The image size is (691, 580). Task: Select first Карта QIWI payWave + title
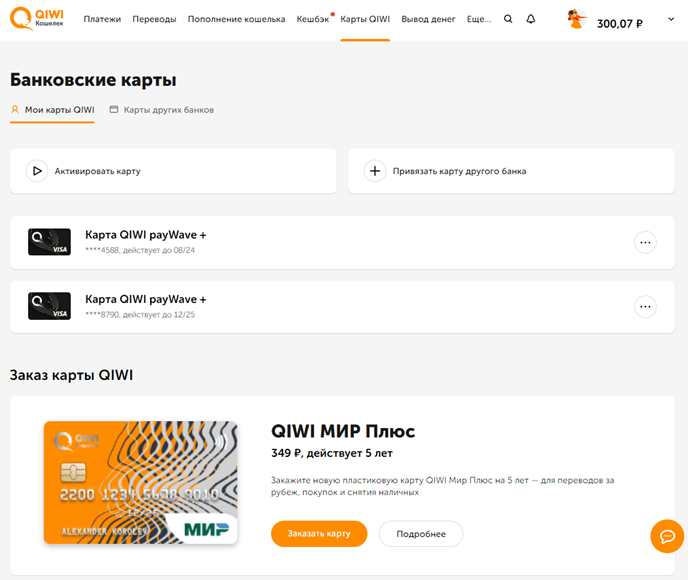[x=145, y=235]
